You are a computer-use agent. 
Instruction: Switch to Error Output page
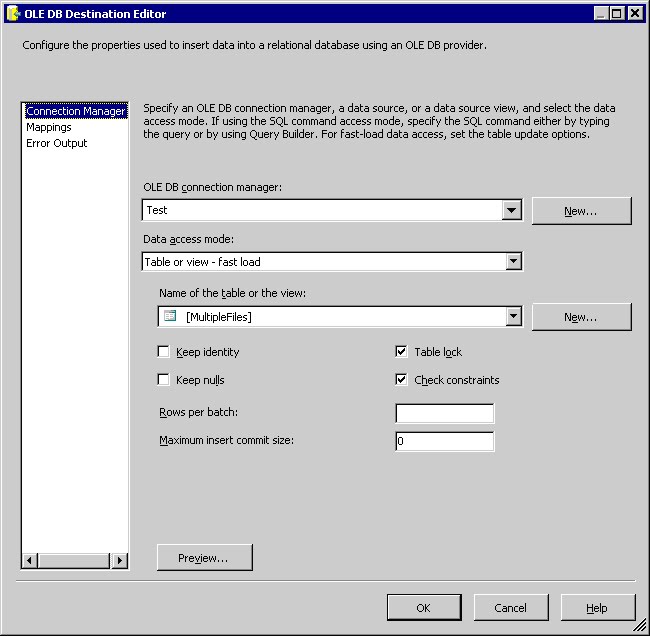tap(56, 143)
